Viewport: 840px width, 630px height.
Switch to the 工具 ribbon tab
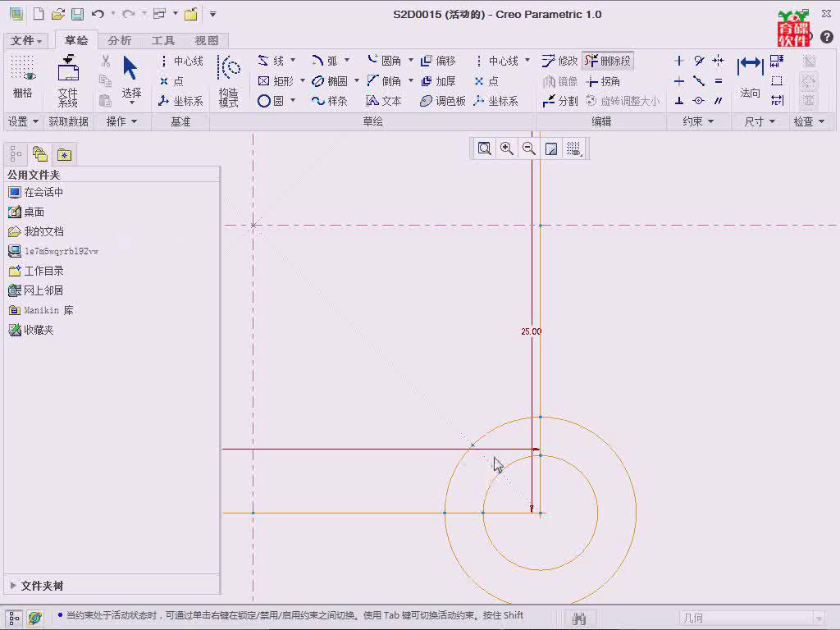(163, 40)
